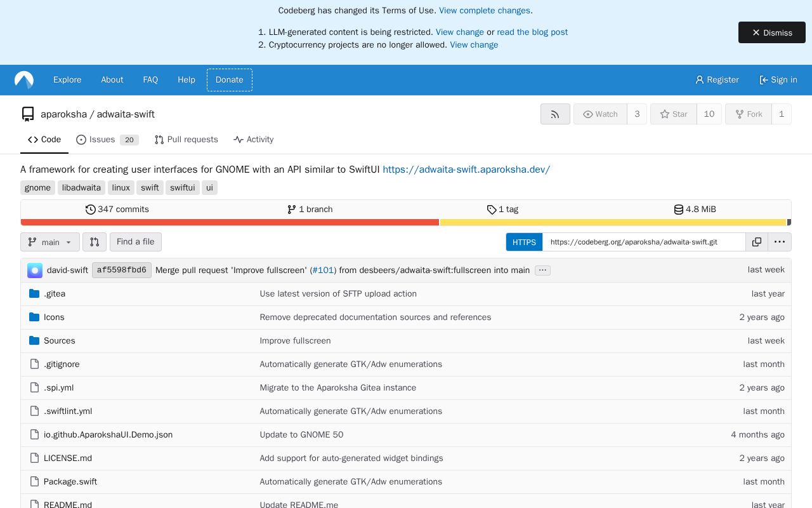
Task: Click the LICENSE.md file icon
Action: click(x=34, y=458)
